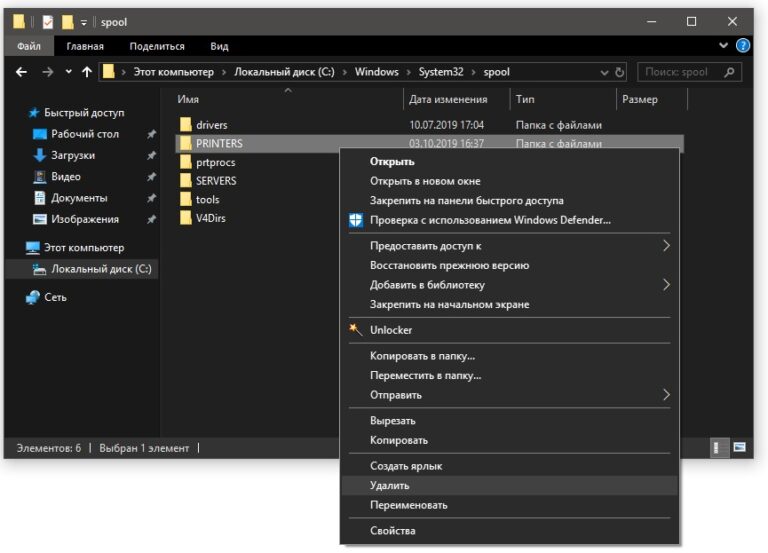The image size is (768, 553).
Task: Expand the address bar history dropdown
Action: pos(604,72)
